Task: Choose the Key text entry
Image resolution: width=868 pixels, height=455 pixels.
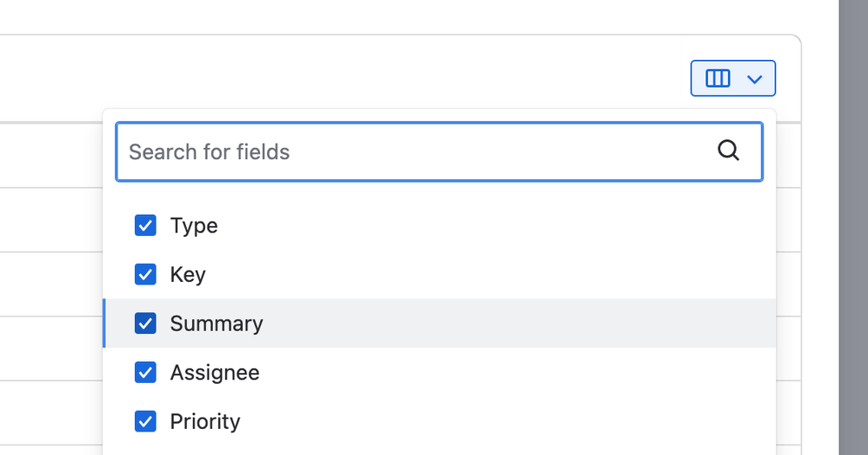Action: (x=188, y=275)
